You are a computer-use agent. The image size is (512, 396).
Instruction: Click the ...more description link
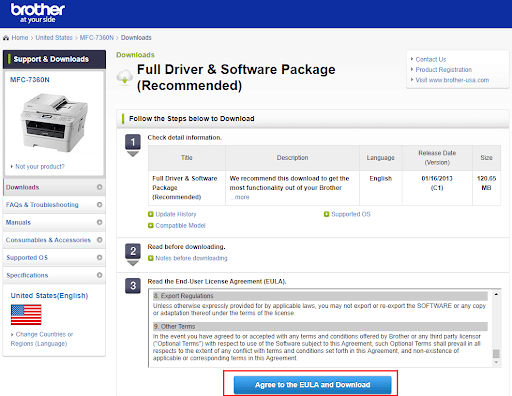pyautogui.click(x=239, y=197)
